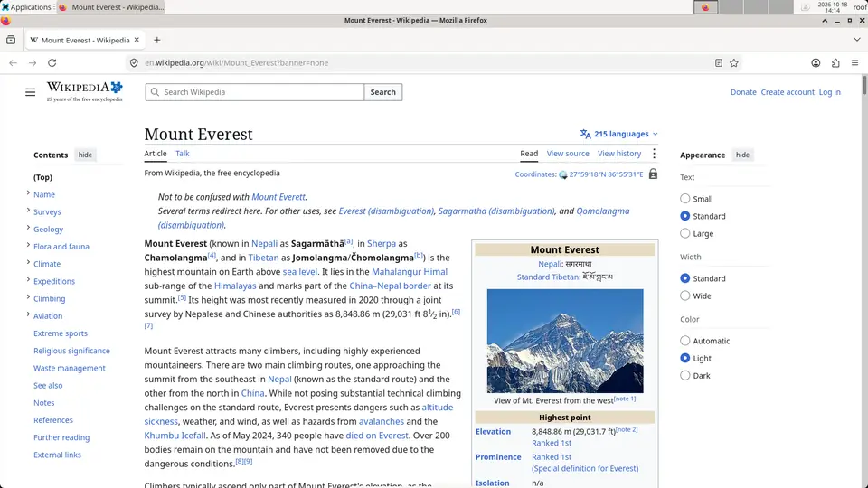Viewport: 868px width, 488px height.
Task: Hide the Appearance panel
Action: pyautogui.click(x=742, y=155)
